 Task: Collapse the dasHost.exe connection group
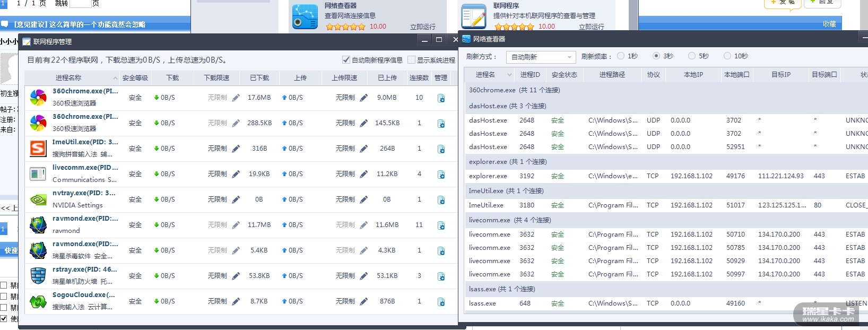pos(507,106)
